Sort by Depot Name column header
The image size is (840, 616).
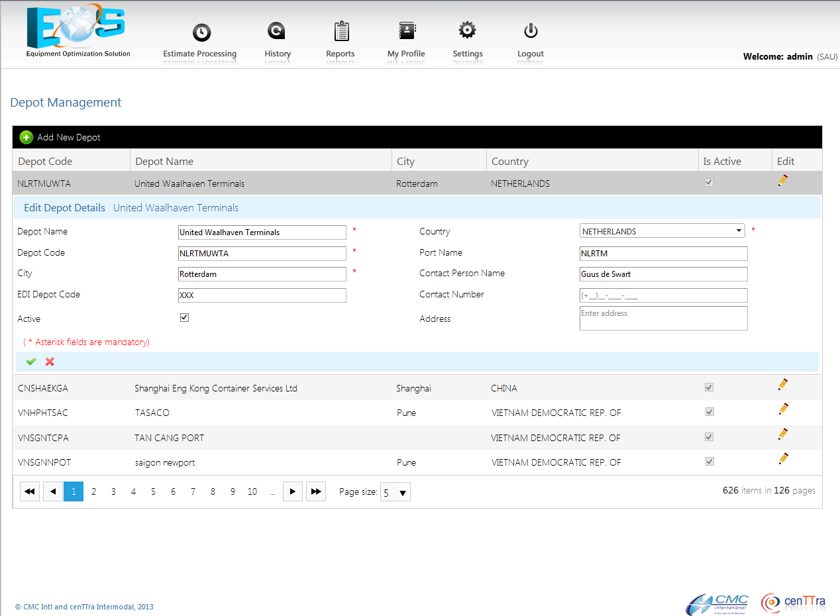[164, 162]
